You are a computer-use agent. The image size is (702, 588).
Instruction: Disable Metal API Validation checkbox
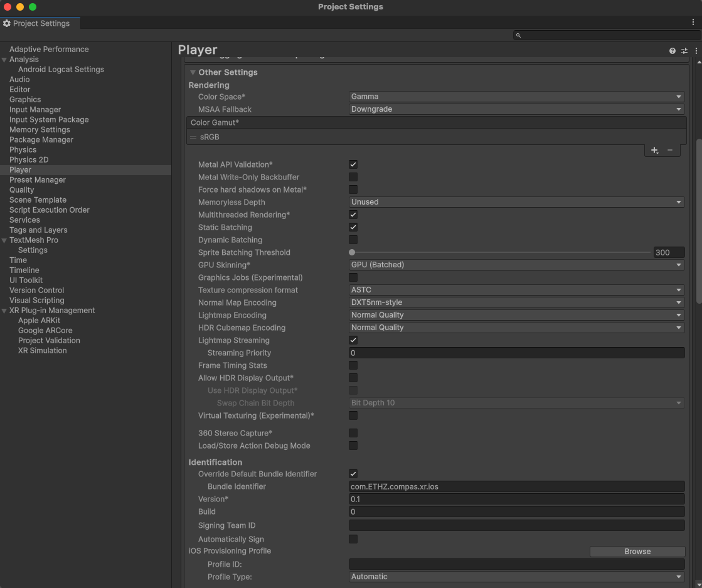[x=353, y=164]
